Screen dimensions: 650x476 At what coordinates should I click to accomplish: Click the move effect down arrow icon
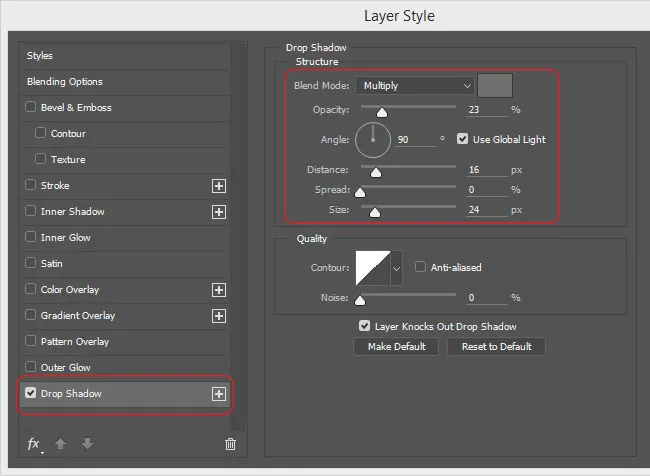pos(88,444)
